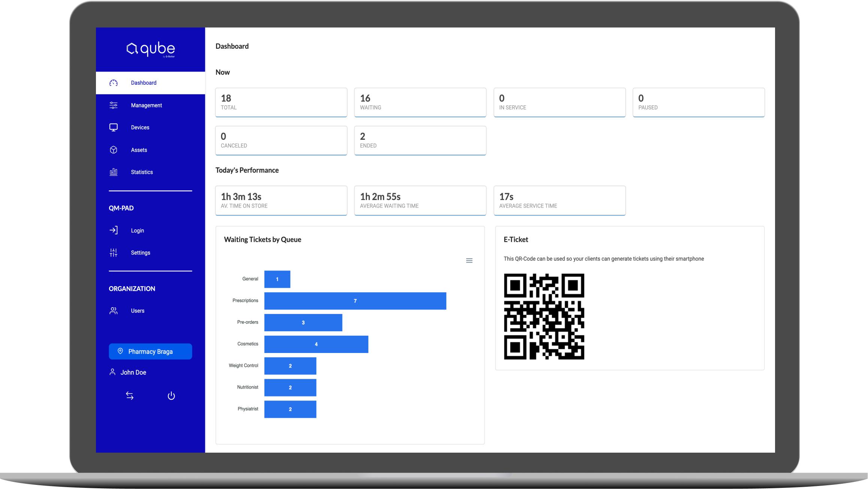Select the 0 Paused card
This screenshot has height=489, width=868.
(x=699, y=102)
